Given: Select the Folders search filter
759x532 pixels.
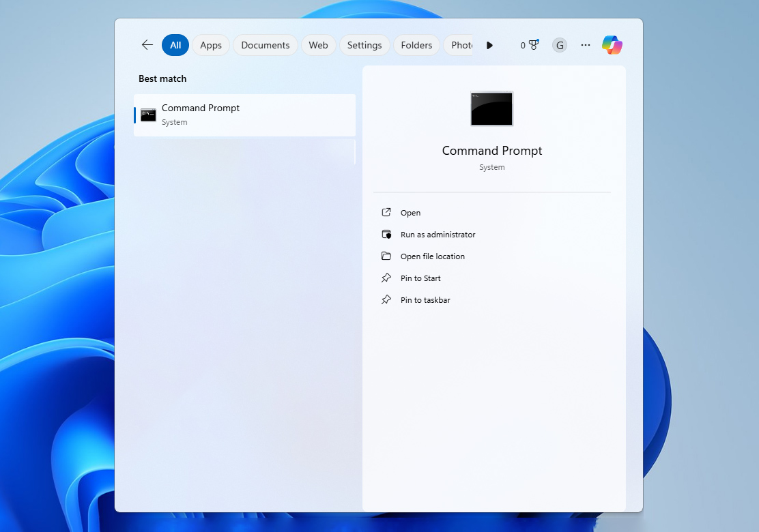Looking at the screenshot, I should pyautogui.click(x=416, y=44).
